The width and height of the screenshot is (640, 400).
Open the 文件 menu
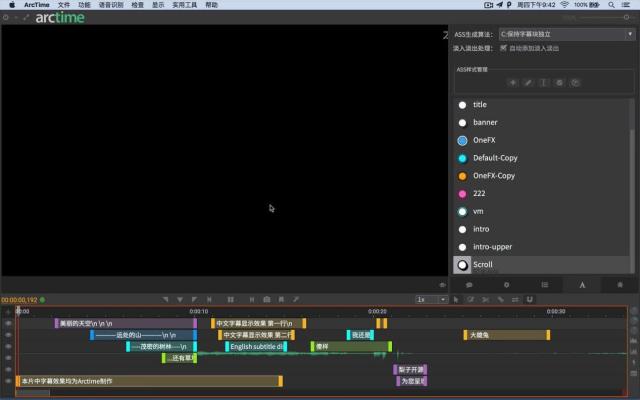[x=64, y=5]
